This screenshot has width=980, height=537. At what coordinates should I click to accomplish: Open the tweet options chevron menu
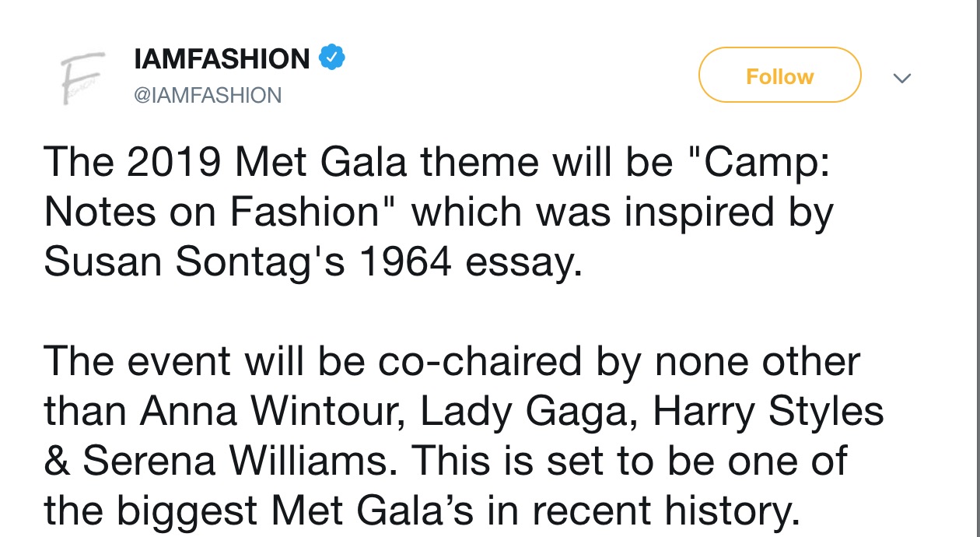pyautogui.click(x=901, y=78)
